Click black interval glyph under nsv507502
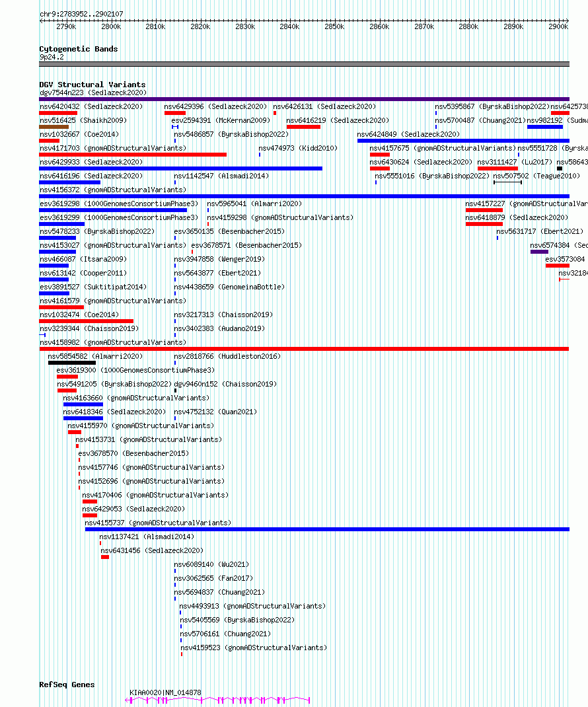The width and height of the screenshot is (588, 707). coord(508,182)
